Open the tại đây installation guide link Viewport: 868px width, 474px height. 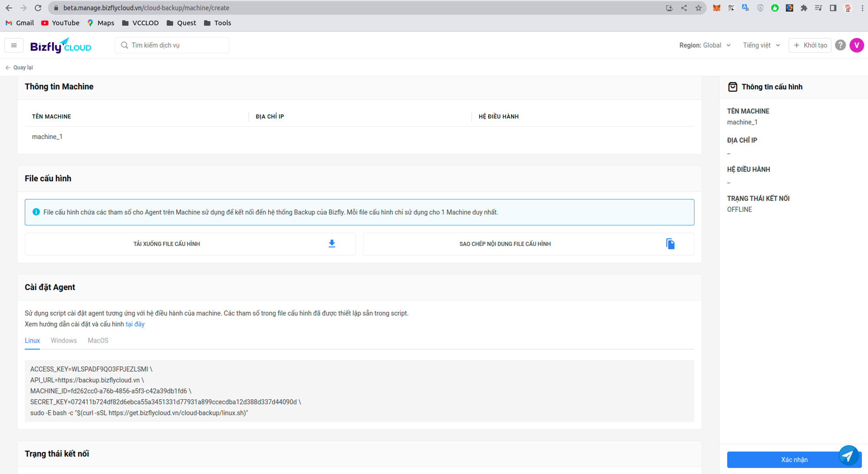(x=135, y=324)
